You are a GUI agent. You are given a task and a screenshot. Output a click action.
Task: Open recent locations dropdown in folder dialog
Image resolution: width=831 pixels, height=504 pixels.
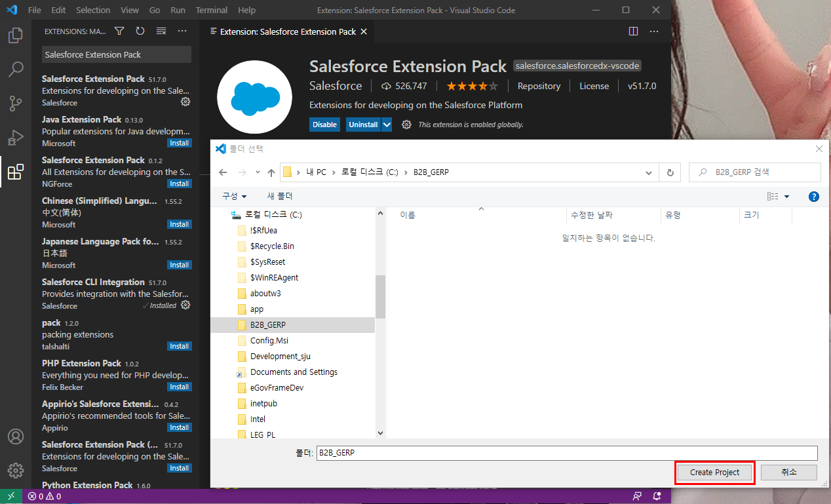[x=256, y=172]
